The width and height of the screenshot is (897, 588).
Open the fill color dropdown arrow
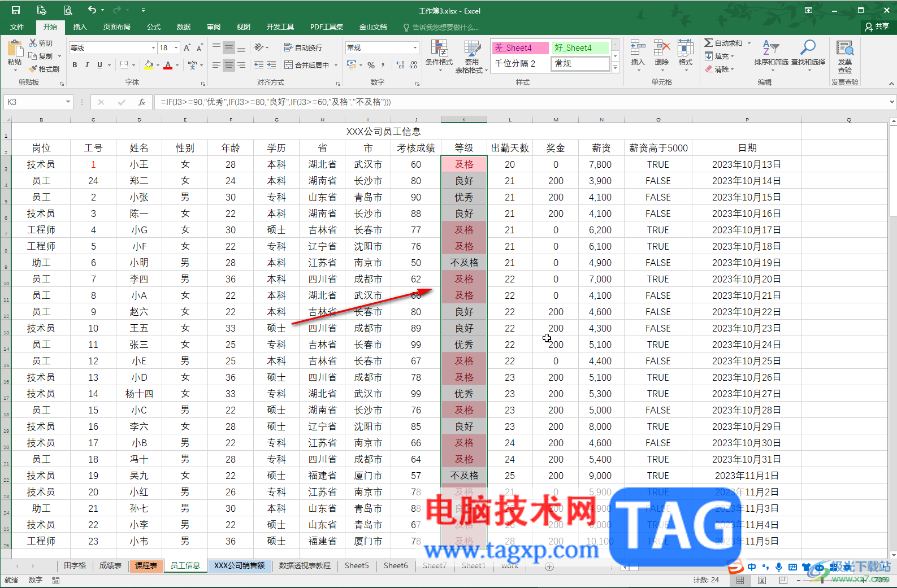158,65
